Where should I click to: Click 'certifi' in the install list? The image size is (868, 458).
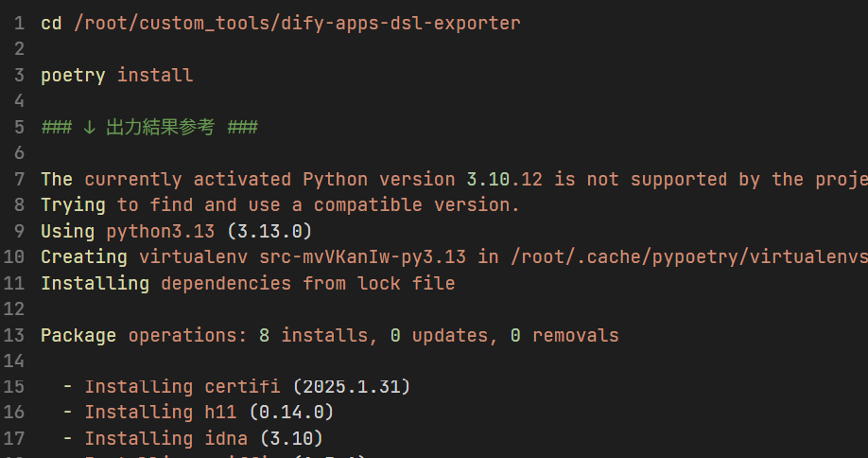click(242, 387)
